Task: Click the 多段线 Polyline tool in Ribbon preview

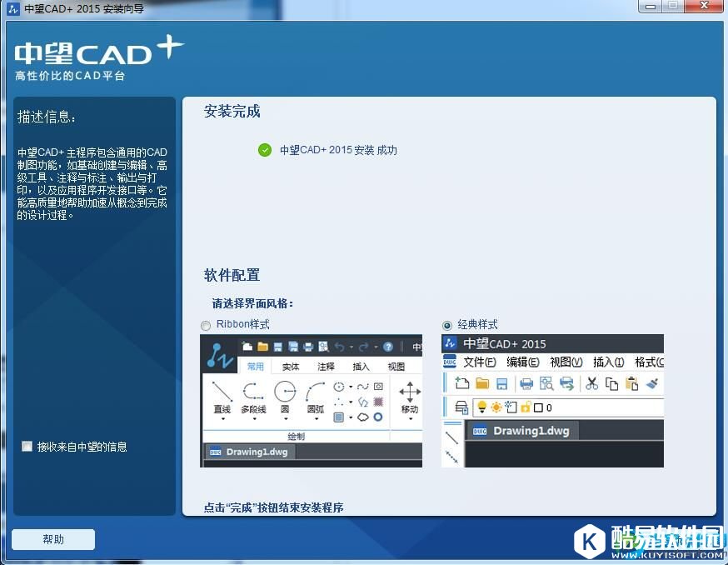Action: pos(254,393)
